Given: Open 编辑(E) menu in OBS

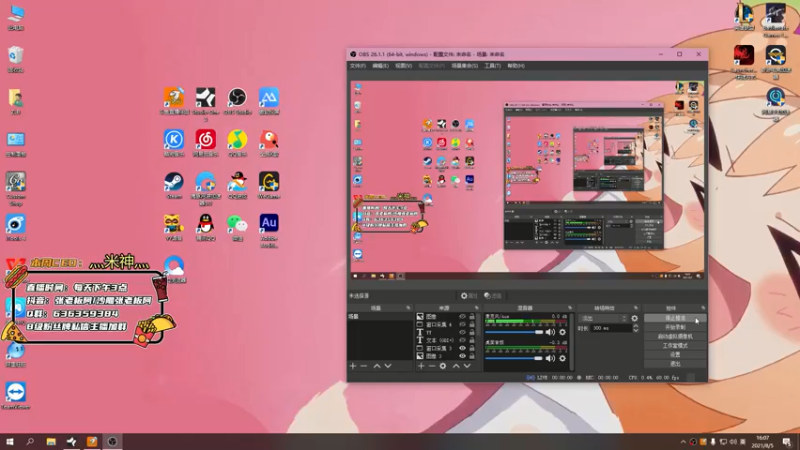Looking at the screenshot, I should (x=380, y=66).
